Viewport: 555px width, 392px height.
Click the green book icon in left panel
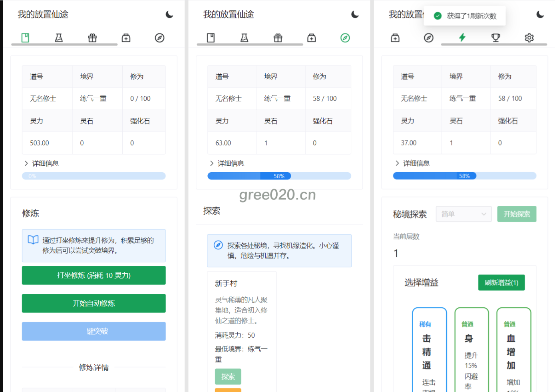point(25,38)
